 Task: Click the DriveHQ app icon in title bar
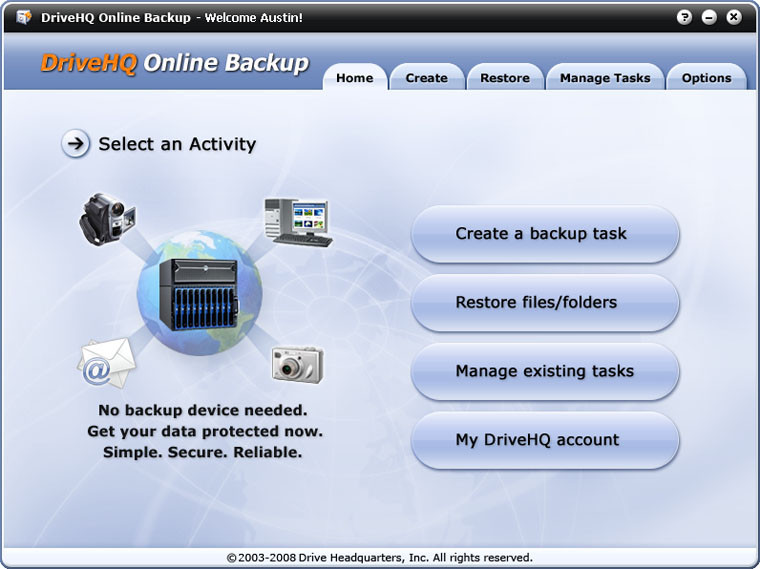click(x=23, y=17)
